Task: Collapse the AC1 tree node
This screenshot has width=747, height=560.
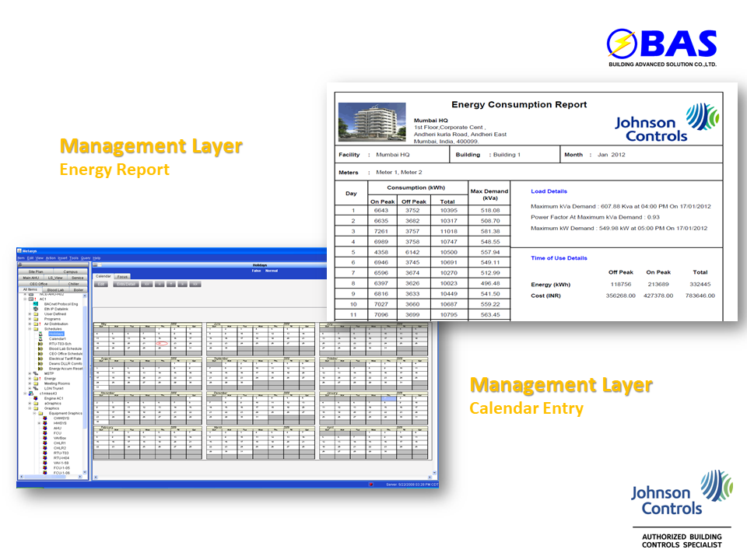Action: [x=25, y=299]
